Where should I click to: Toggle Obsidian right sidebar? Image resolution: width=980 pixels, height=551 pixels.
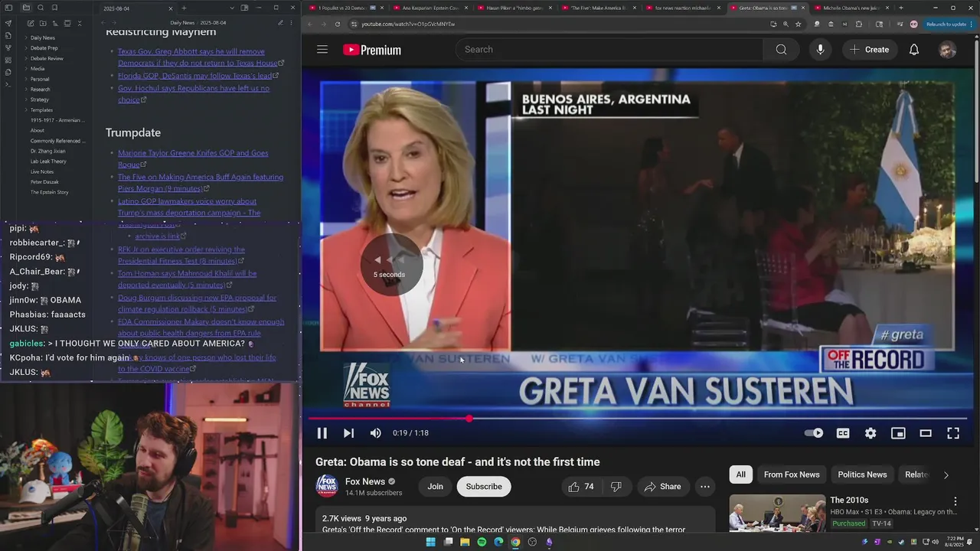[244, 8]
